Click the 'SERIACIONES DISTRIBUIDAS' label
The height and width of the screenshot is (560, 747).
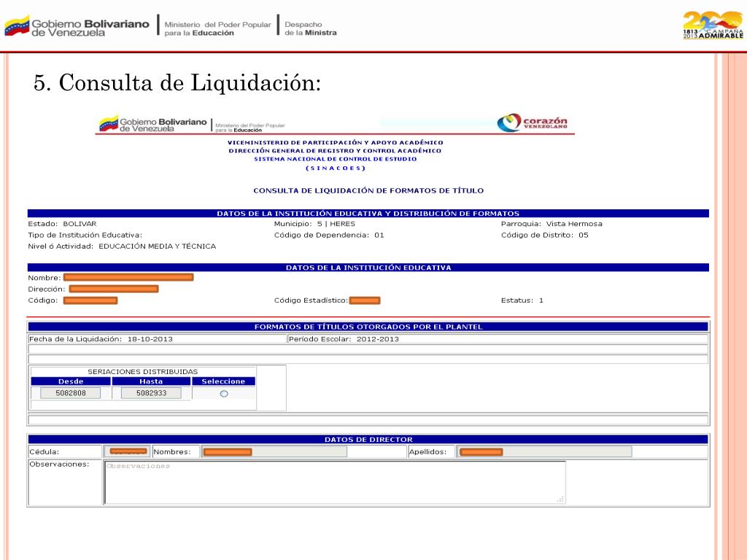click(x=142, y=371)
